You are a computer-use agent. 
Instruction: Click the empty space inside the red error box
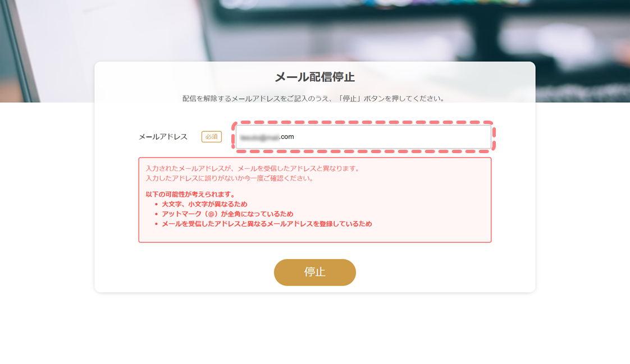point(430,201)
